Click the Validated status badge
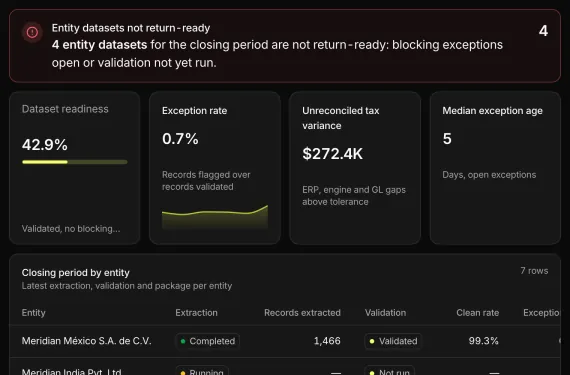Image resolution: width=570 pixels, height=375 pixels. [393, 341]
